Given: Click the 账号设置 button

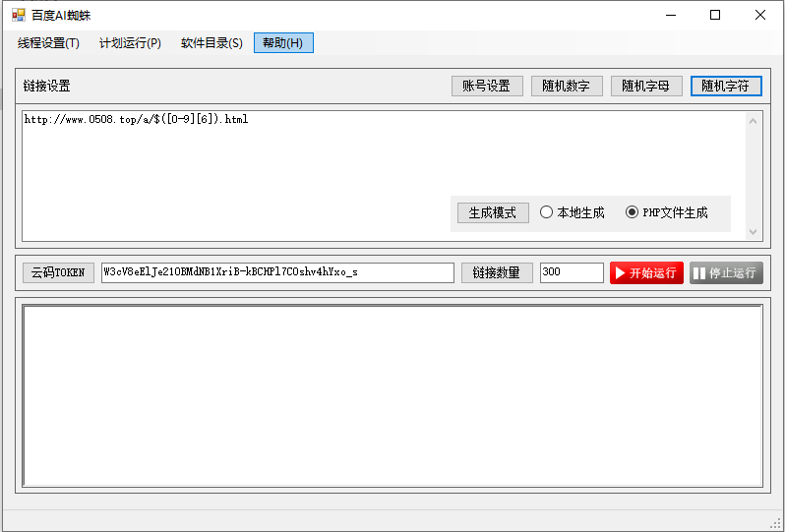Looking at the screenshot, I should [x=486, y=86].
